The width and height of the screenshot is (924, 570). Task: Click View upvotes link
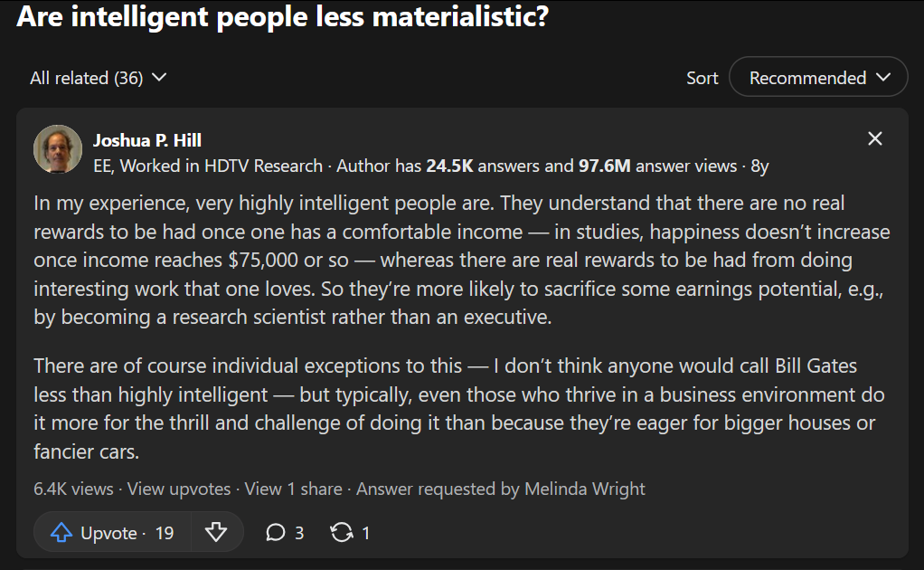pyautogui.click(x=179, y=489)
